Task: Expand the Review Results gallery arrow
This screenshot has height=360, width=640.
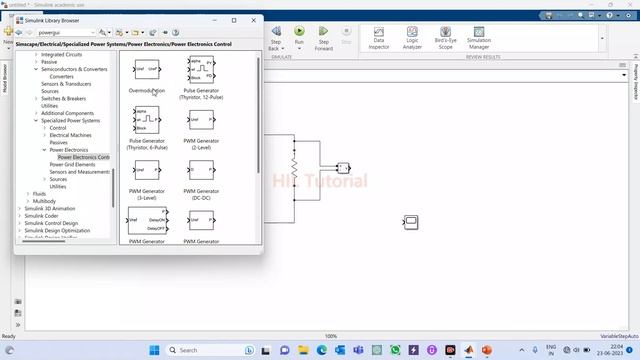Action: tap(602, 38)
